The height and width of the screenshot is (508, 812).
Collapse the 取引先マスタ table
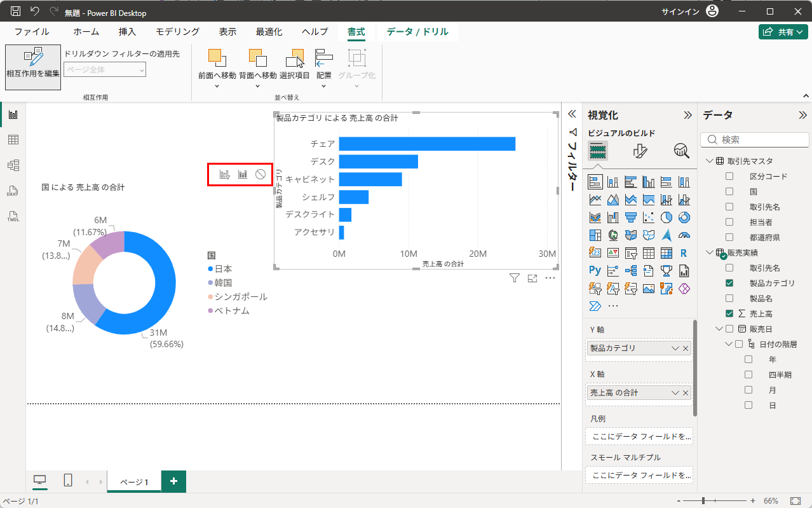(x=710, y=161)
